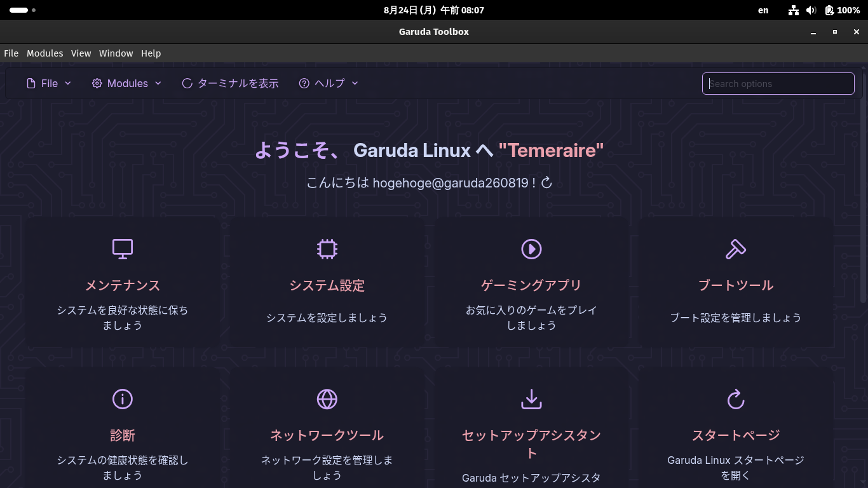The height and width of the screenshot is (488, 868).
Task: Click the refresh icon beside the greeting
Action: (546, 183)
